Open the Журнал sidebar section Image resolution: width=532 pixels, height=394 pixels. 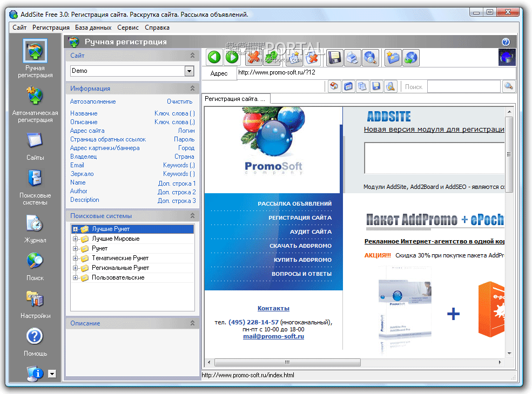pyautogui.click(x=35, y=229)
